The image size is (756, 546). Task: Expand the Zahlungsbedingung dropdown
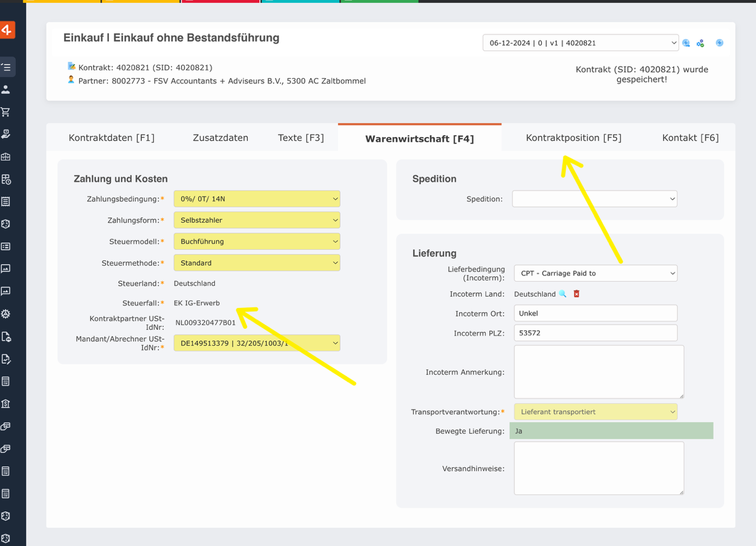257,199
